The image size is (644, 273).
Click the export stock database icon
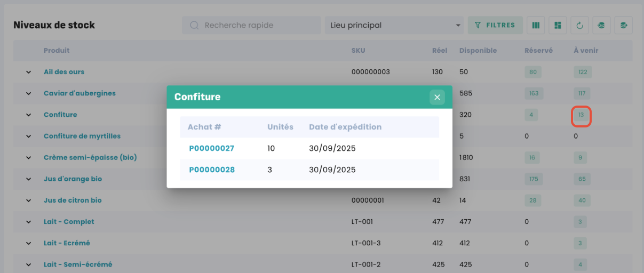pos(623,25)
